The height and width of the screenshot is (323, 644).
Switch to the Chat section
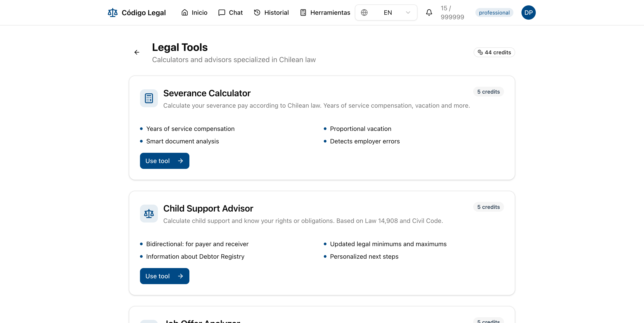click(230, 13)
